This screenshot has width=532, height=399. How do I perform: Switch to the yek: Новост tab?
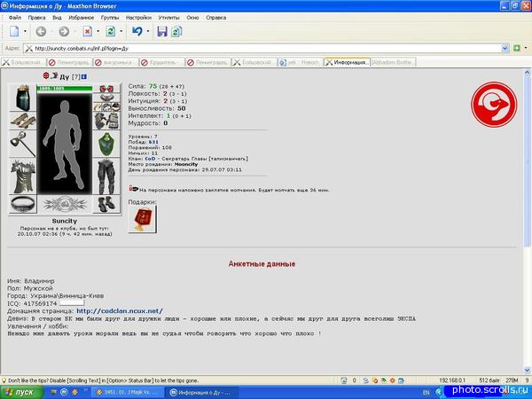coord(300,62)
